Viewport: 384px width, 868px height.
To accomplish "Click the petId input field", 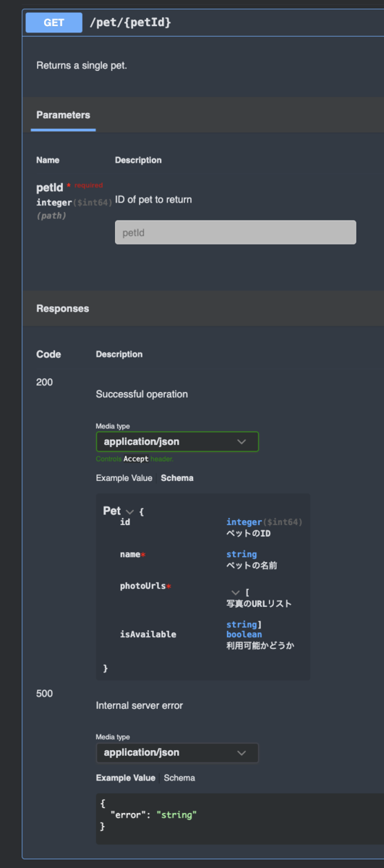I will point(235,232).
